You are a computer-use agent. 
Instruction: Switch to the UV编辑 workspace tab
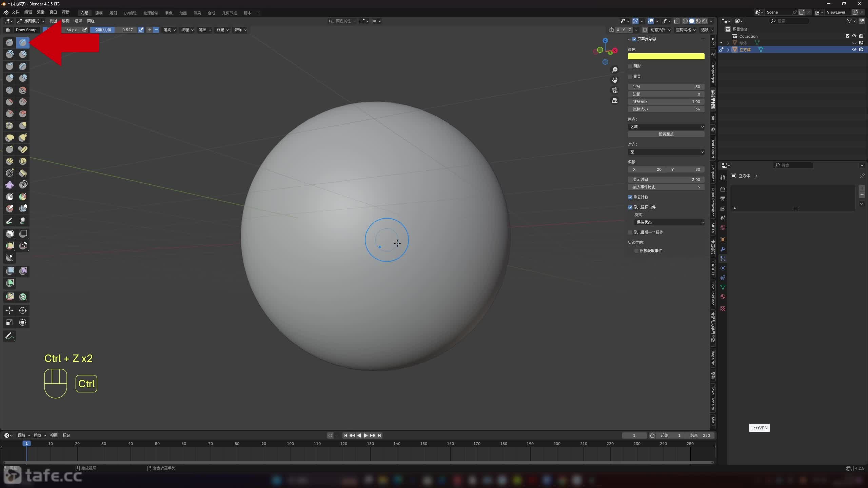(130, 13)
